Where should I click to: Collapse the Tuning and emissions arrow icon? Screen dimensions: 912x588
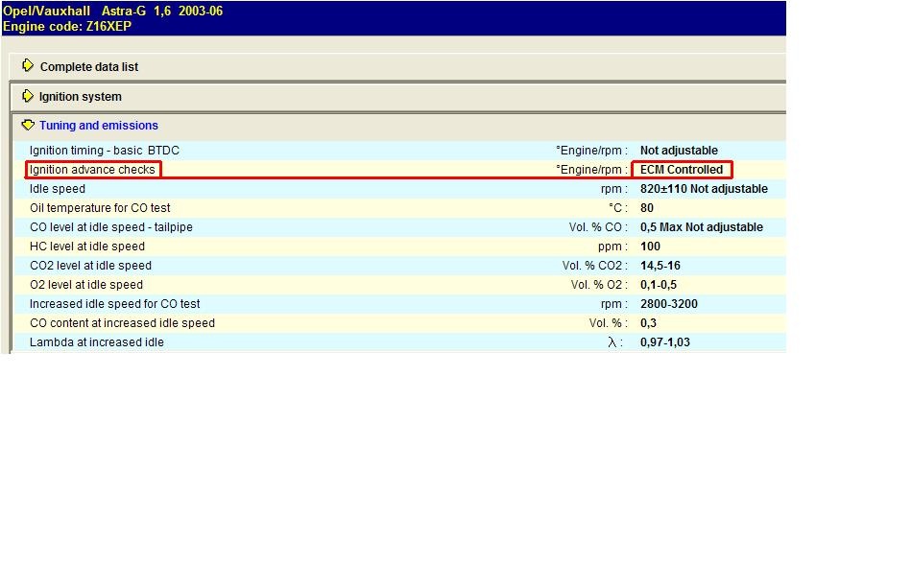coord(27,125)
